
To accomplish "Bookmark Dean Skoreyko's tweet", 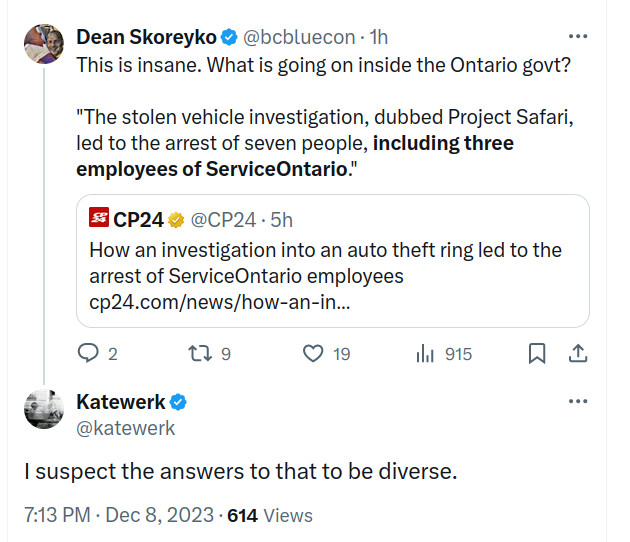I will coord(536,353).
